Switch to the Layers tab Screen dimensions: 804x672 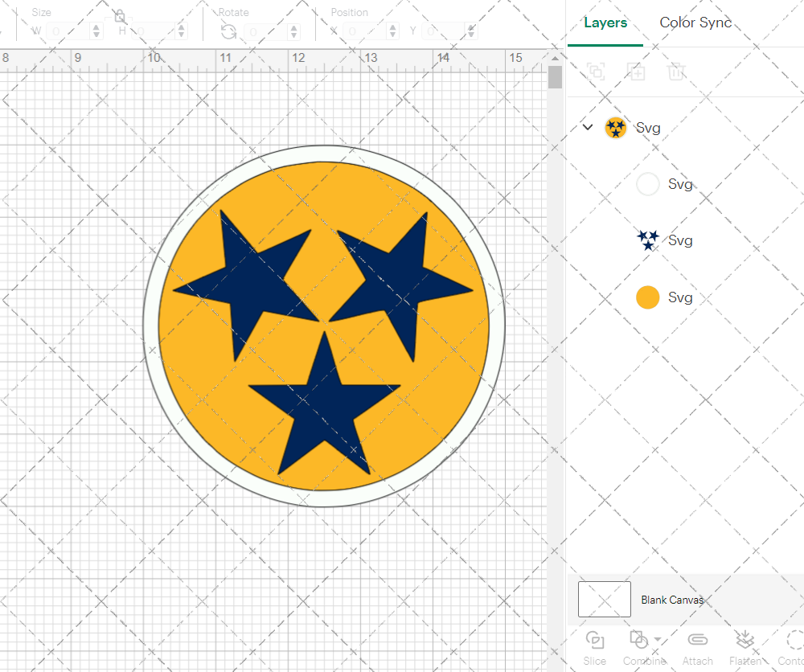(605, 23)
